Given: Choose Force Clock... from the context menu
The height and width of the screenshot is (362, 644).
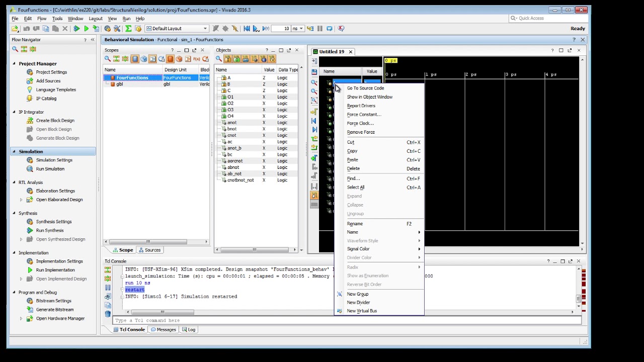Looking at the screenshot, I should (x=379, y=123).
